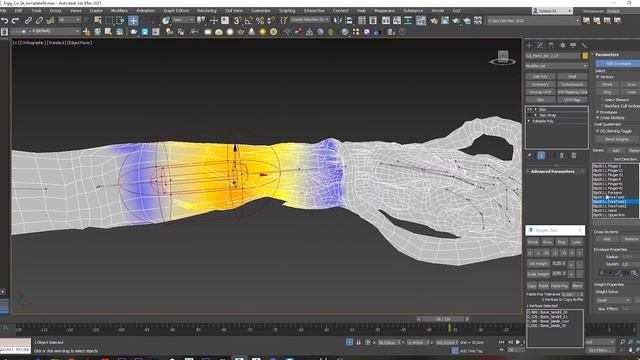This screenshot has width=640, height=360.
Task: Toggle the Cross Sections checkbox
Action: (x=598, y=118)
